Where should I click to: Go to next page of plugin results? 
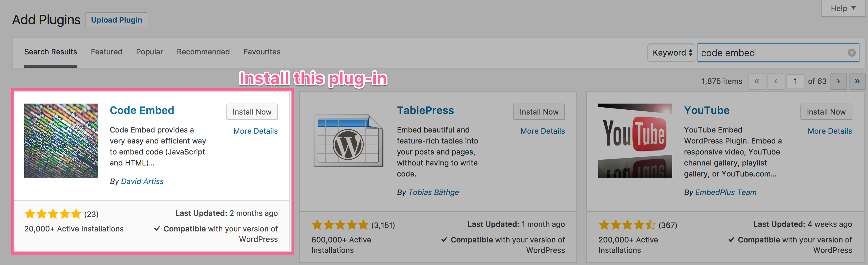(x=838, y=81)
